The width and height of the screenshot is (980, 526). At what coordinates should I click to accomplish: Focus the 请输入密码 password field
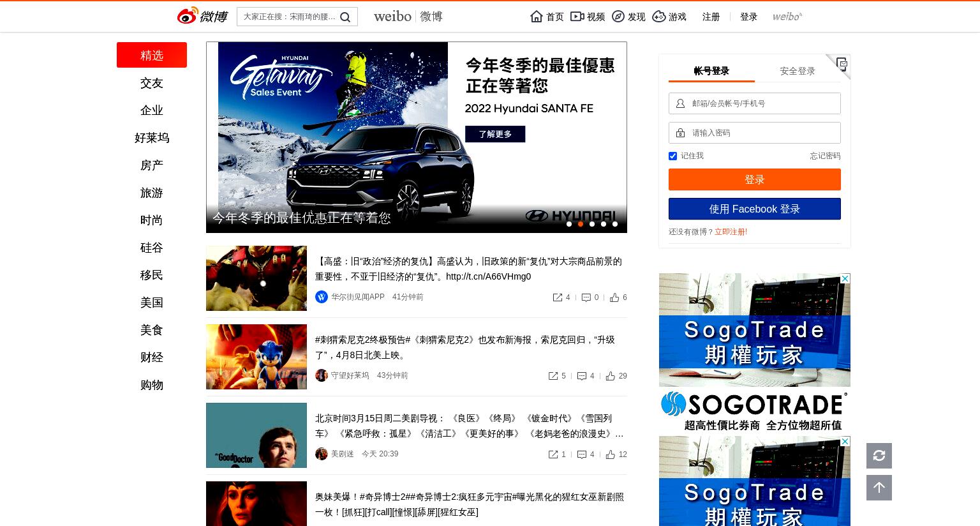click(x=755, y=133)
